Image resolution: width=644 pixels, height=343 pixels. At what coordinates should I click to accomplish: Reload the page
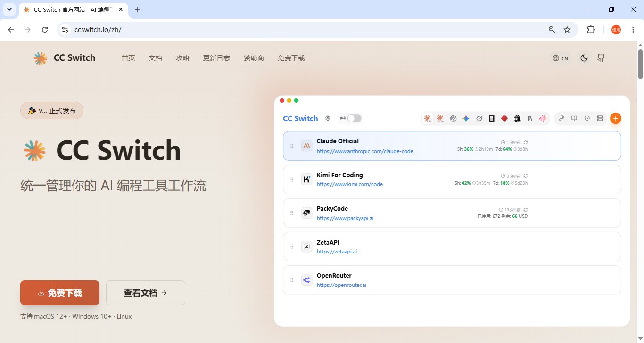[45, 30]
